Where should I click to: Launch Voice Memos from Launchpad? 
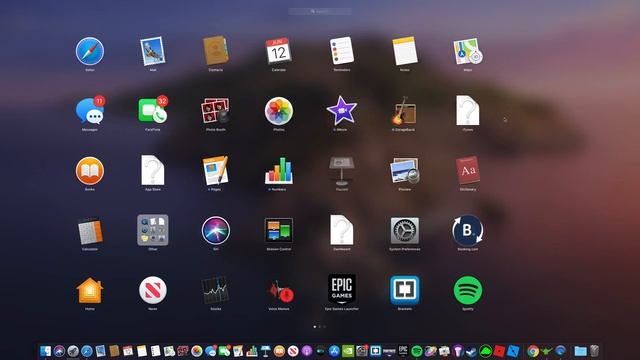pyautogui.click(x=280, y=291)
